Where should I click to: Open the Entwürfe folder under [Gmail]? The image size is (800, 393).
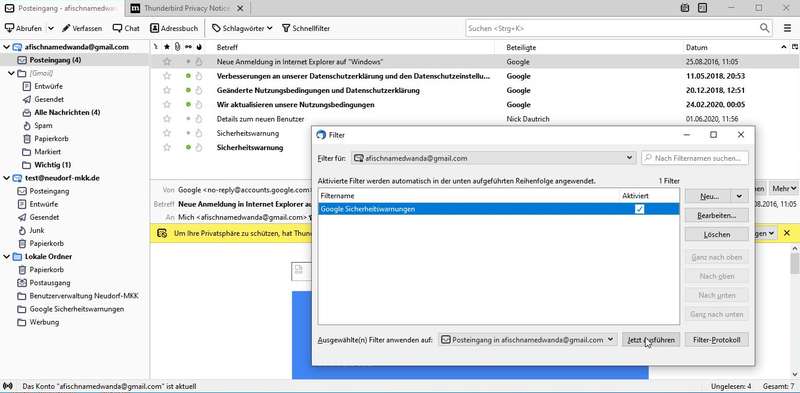48,86
